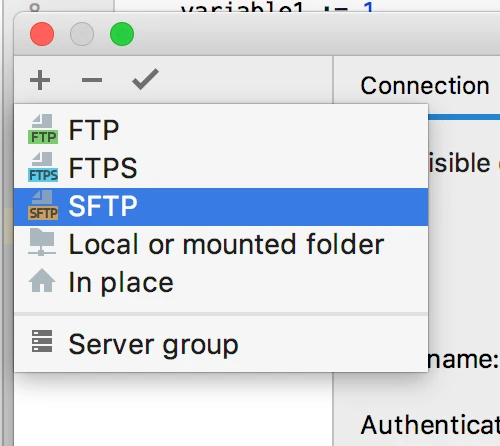Click the mounted folder network icon
This screenshot has height=446, width=500.
click(42, 242)
